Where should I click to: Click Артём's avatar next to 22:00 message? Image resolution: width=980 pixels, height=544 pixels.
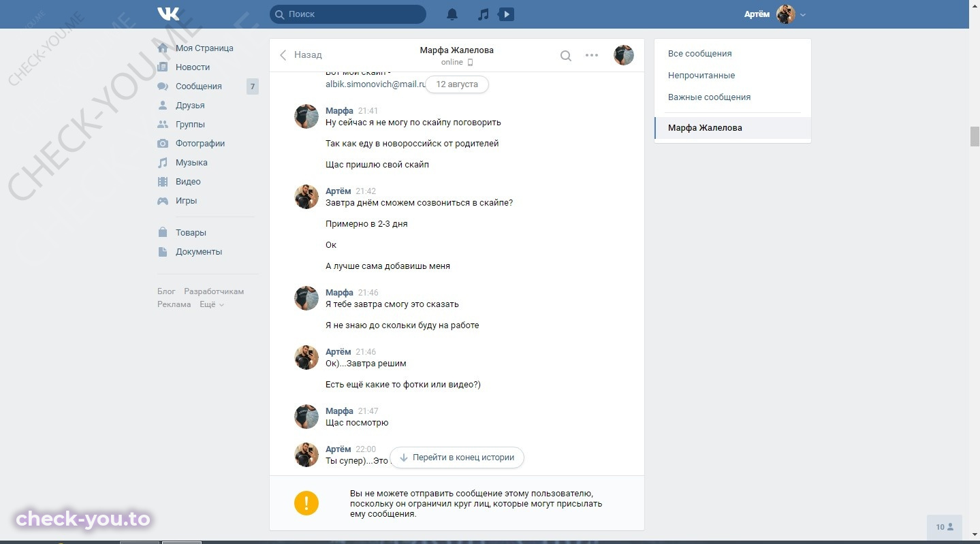coord(306,455)
